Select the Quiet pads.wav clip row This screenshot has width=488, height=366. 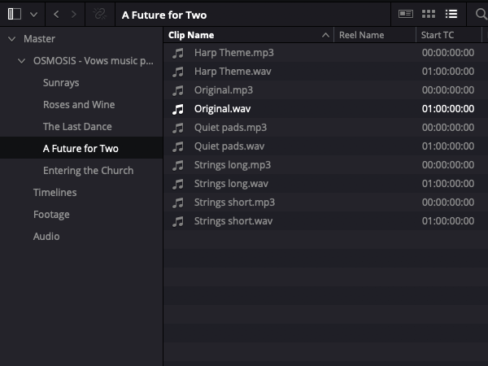click(325, 146)
